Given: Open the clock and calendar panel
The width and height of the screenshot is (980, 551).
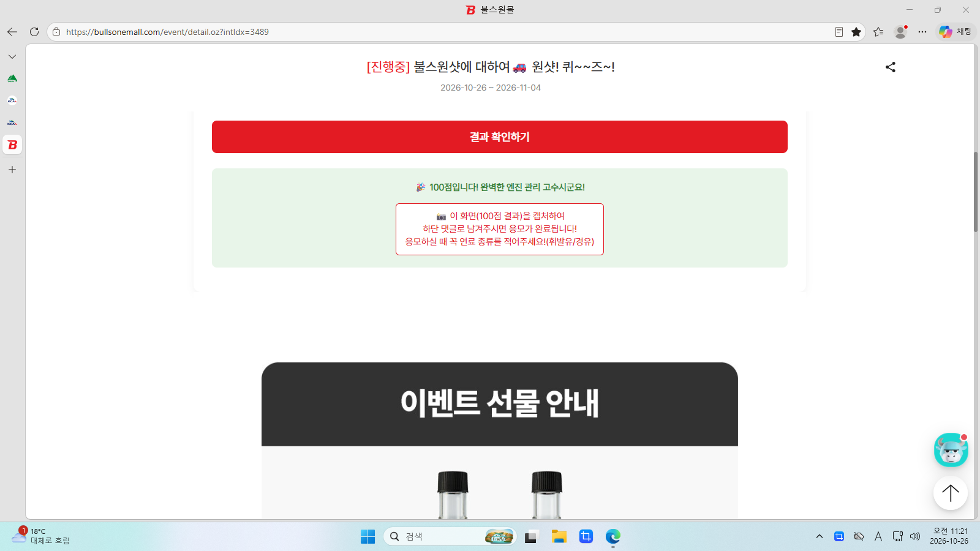Looking at the screenshot, I should click(x=951, y=536).
